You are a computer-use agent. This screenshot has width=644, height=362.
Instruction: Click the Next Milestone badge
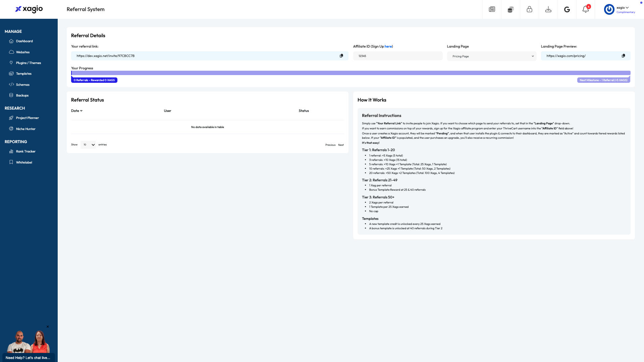coord(603,80)
